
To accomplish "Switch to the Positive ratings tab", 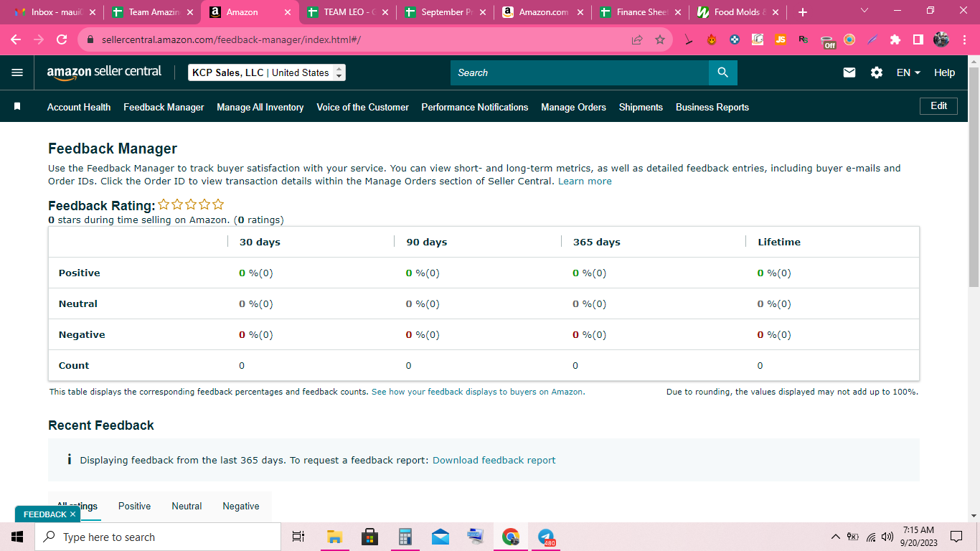I will (135, 506).
